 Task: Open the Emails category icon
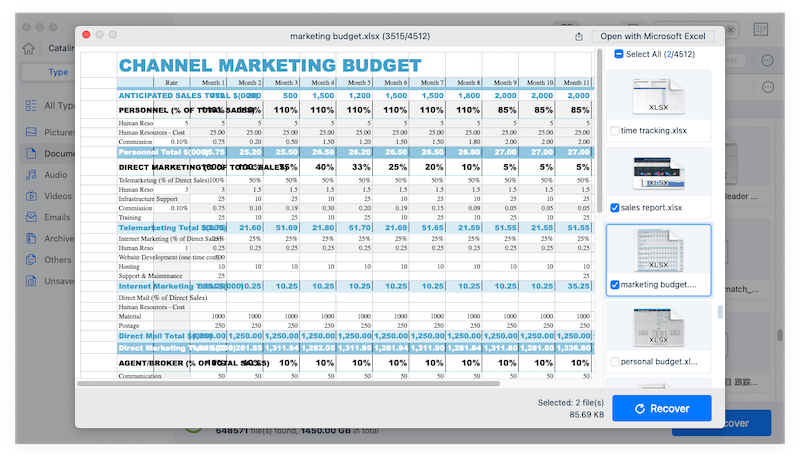[x=31, y=217]
